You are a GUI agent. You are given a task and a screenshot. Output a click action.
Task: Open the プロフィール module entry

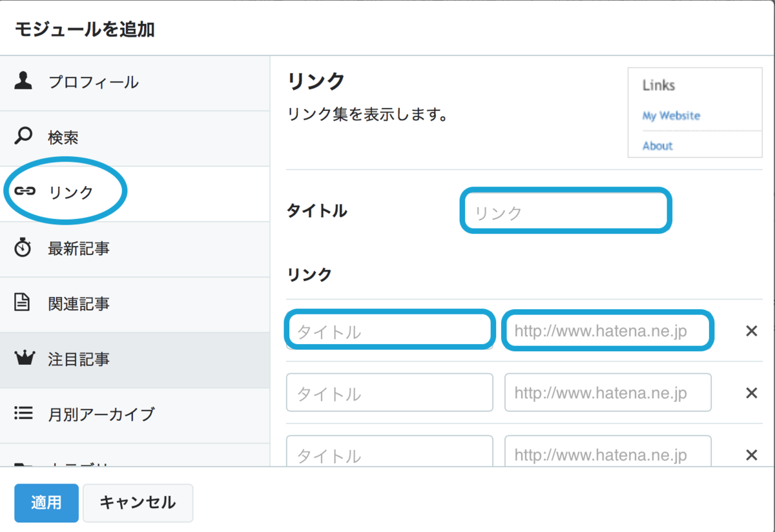(135, 83)
